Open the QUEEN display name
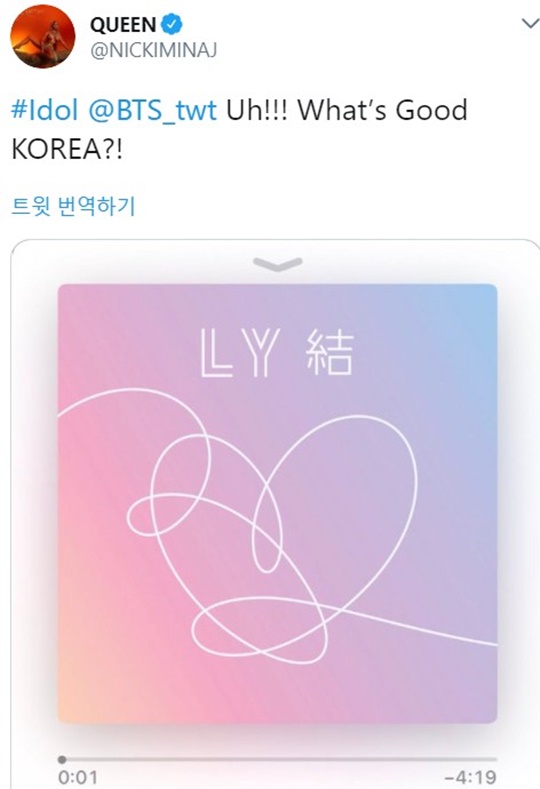 [x=123, y=25]
